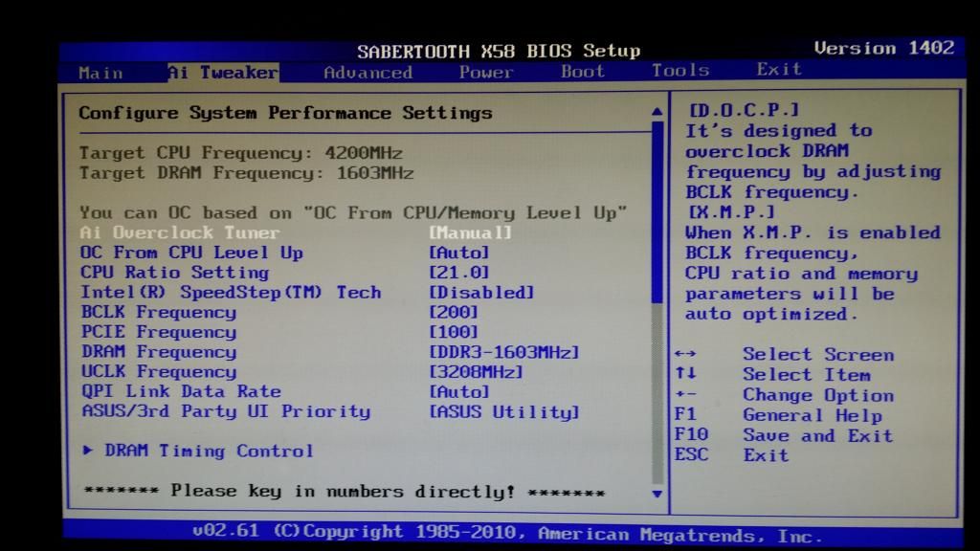Click Configure System Performance Settings heading
The image size is (980, 551).
click(x=285, y=113)
